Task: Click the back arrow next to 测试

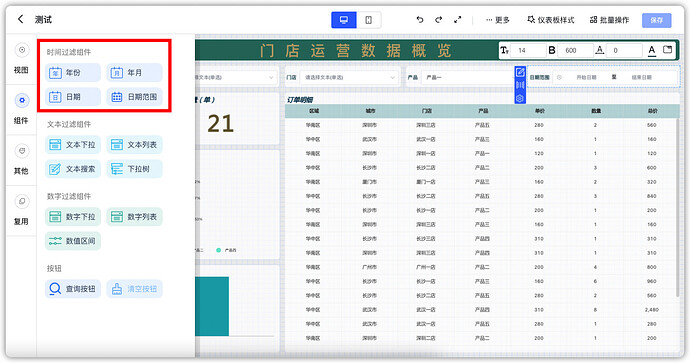Action: pos(20,19)
